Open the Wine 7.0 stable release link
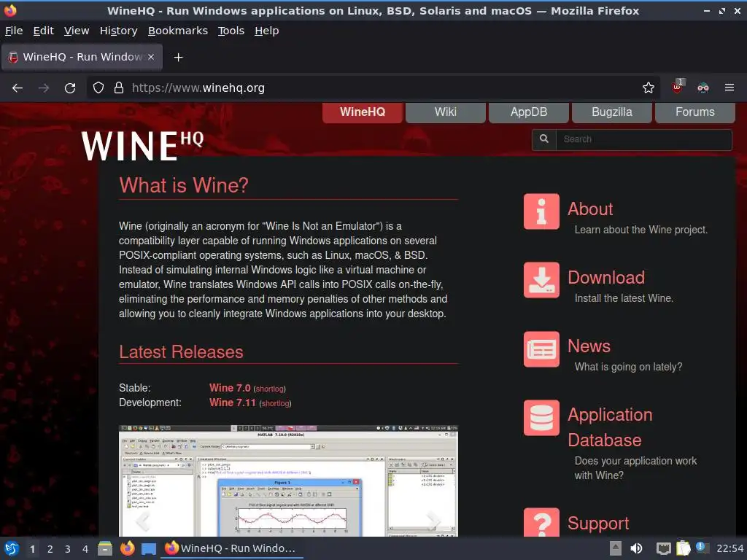747x560 pixels. (230, 388)
